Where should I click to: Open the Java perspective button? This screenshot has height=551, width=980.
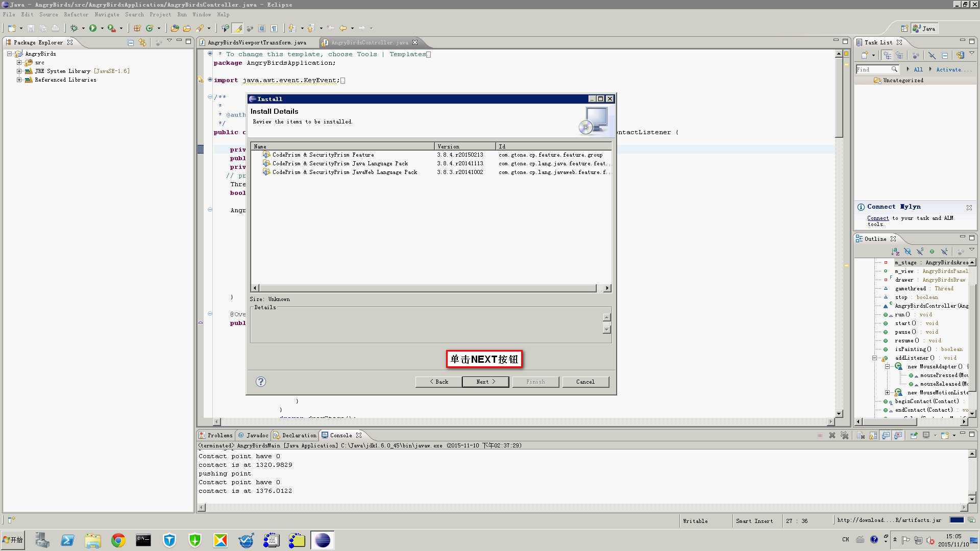coord(924,29)
